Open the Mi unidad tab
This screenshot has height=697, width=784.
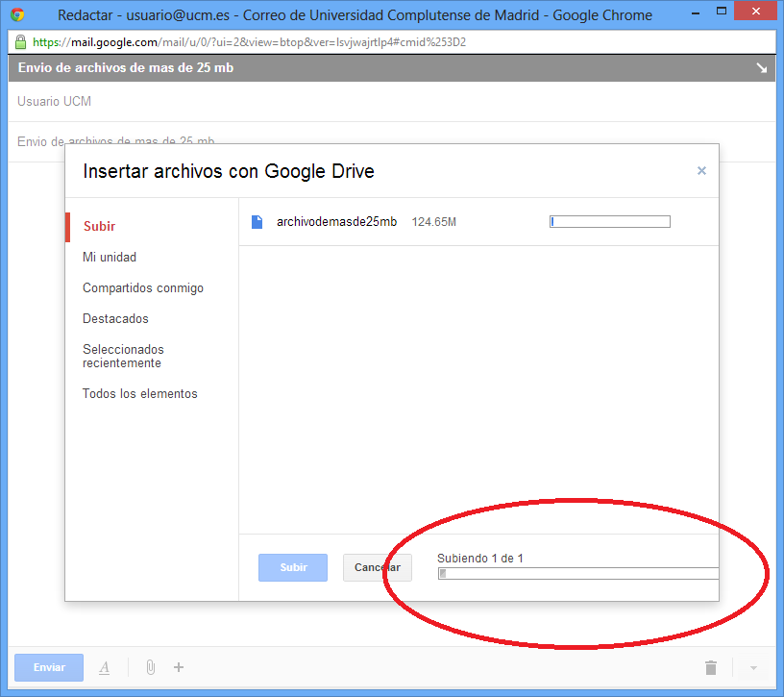[110, 258]
